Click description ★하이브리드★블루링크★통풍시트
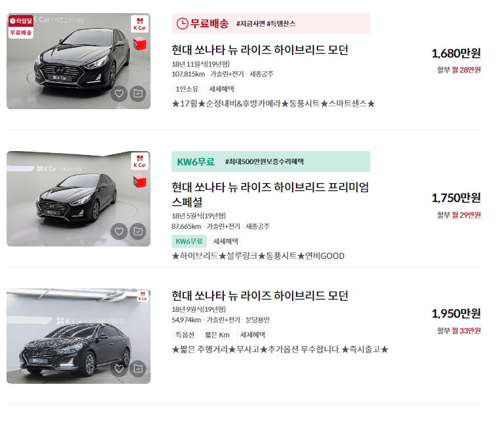The image size is (504, 425). click(258, 256)
